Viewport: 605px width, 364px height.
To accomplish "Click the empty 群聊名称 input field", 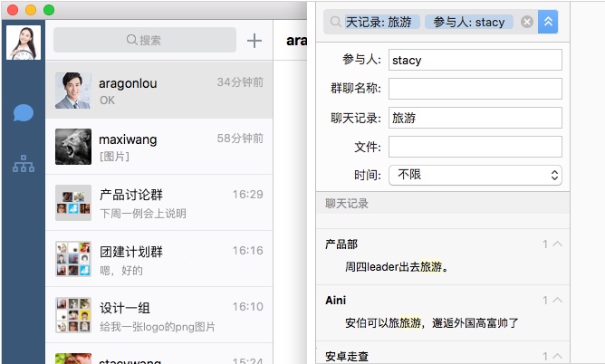I will click(x=475, y=89).
